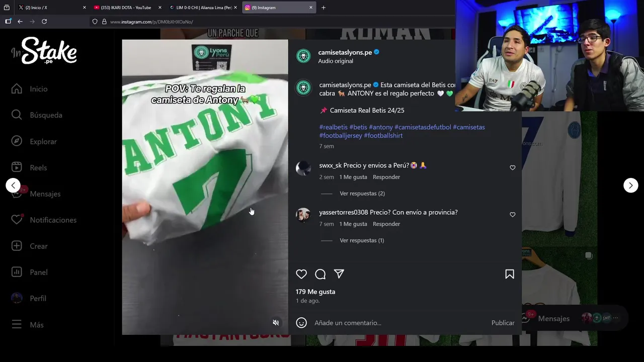Image resolution: width=644 pixels, height=362 pixels.
Task: Unmute the video sound
Action: (276, 323)
